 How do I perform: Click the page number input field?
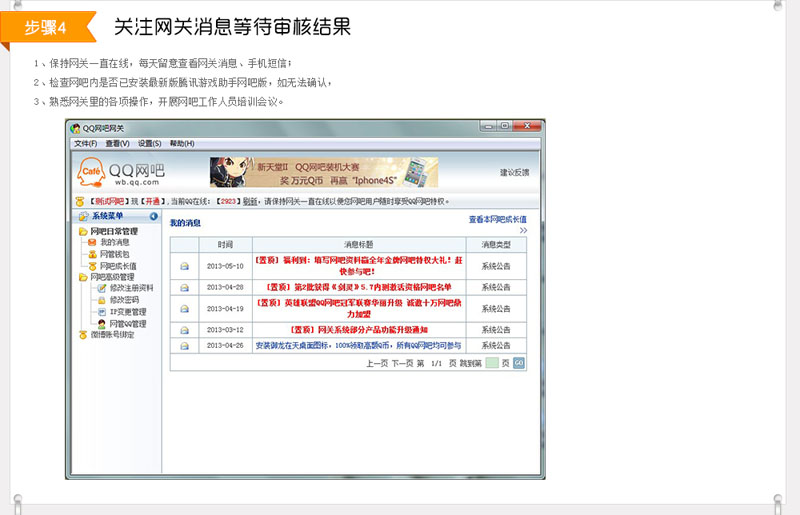click(491, 363)
